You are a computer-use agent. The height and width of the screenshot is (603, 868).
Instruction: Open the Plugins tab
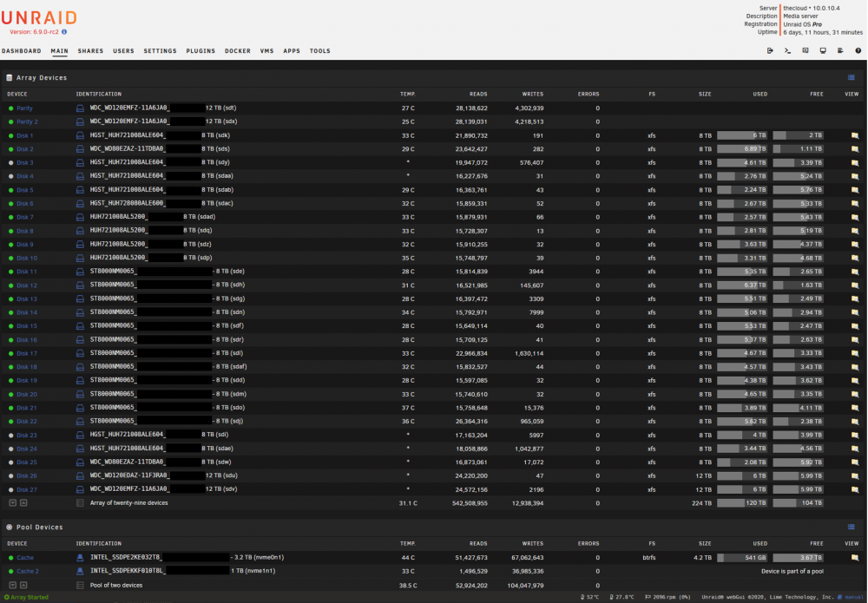(201, 51)
